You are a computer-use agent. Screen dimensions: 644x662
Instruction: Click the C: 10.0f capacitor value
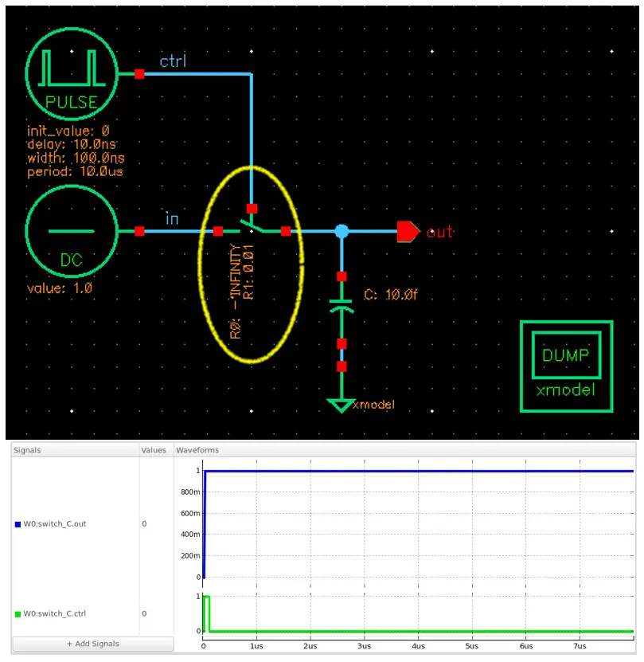pyautogui.click(x=391, y=295)
